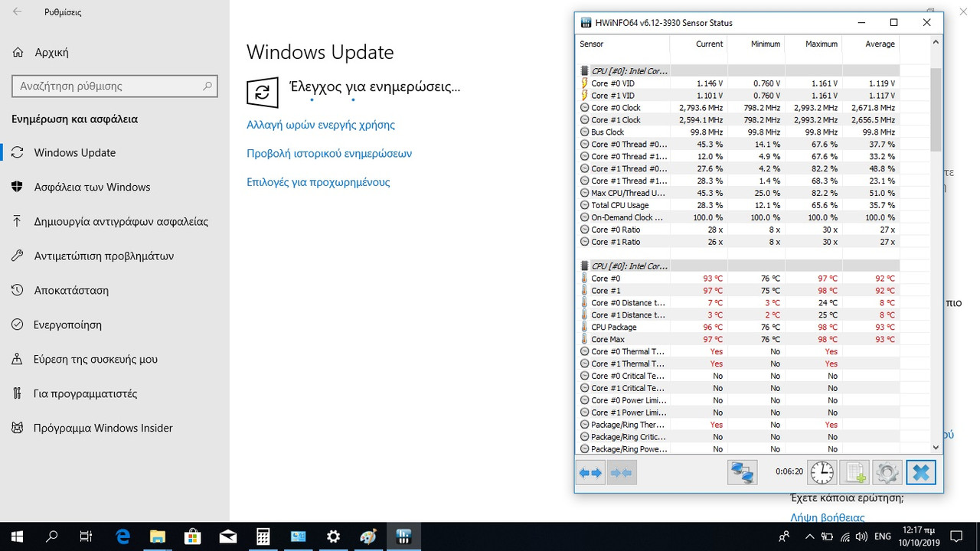This screenshot has width=980, height=551.
Task: Click HWiNFO sensor list scrollbar thumb
Action: tap(936, 109)
